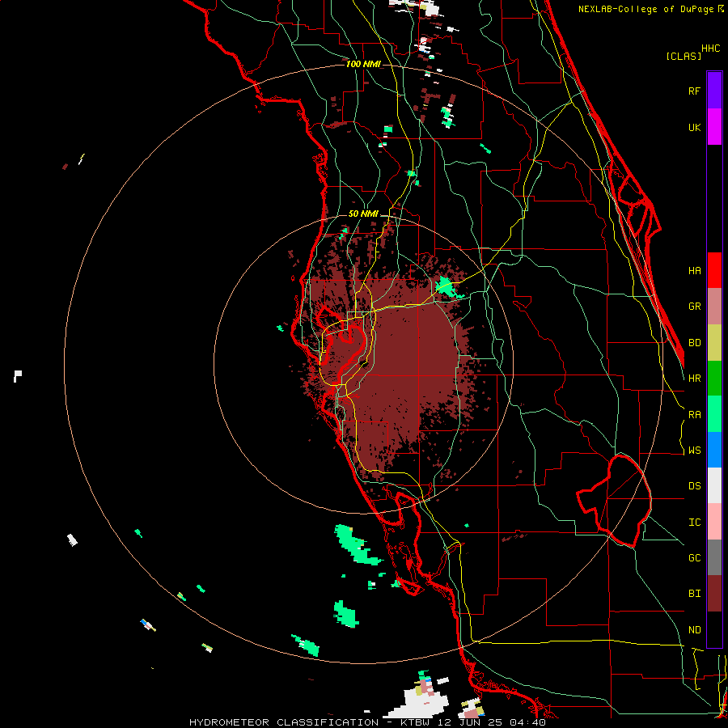Click the 'IC' legend label

tap(694, 523)
